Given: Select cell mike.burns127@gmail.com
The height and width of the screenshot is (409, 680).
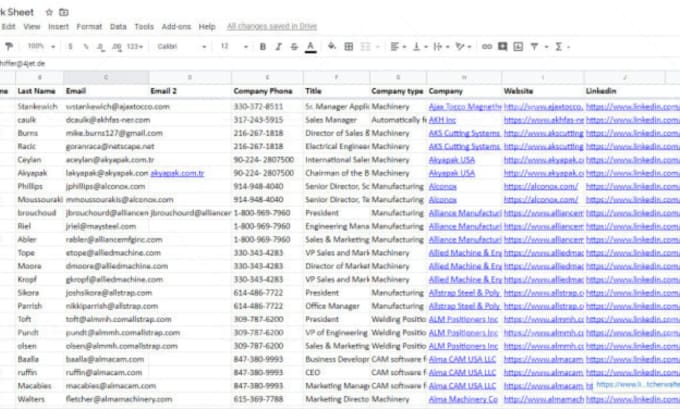Looking at the screenshot, I should pyautogui.click(x=106, y=133).
